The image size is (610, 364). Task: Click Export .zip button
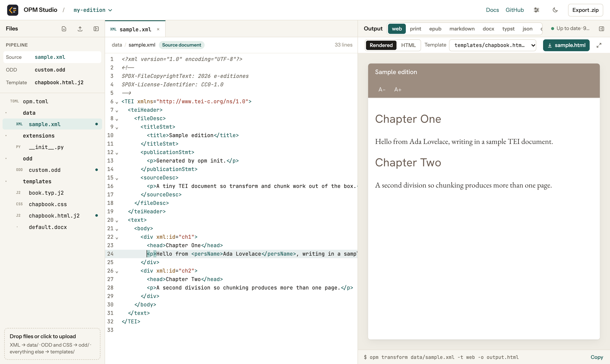pyautogui.click(x=585, y=10)
